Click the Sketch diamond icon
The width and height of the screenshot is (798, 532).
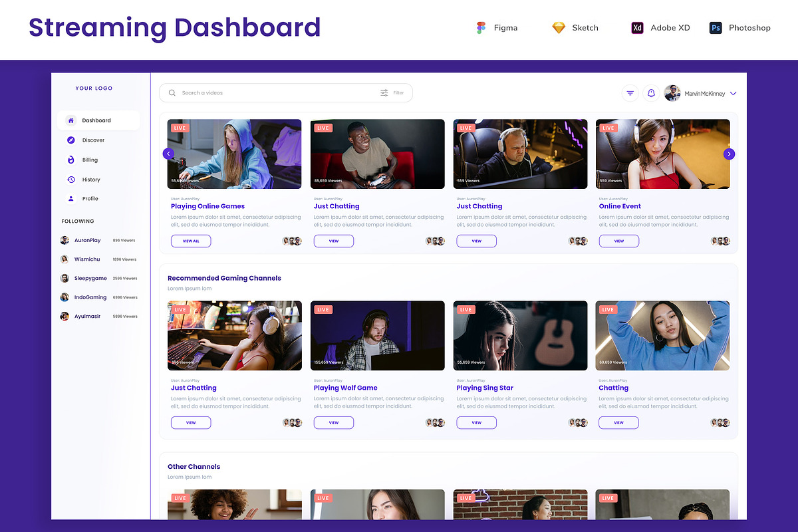pos(559,28)
